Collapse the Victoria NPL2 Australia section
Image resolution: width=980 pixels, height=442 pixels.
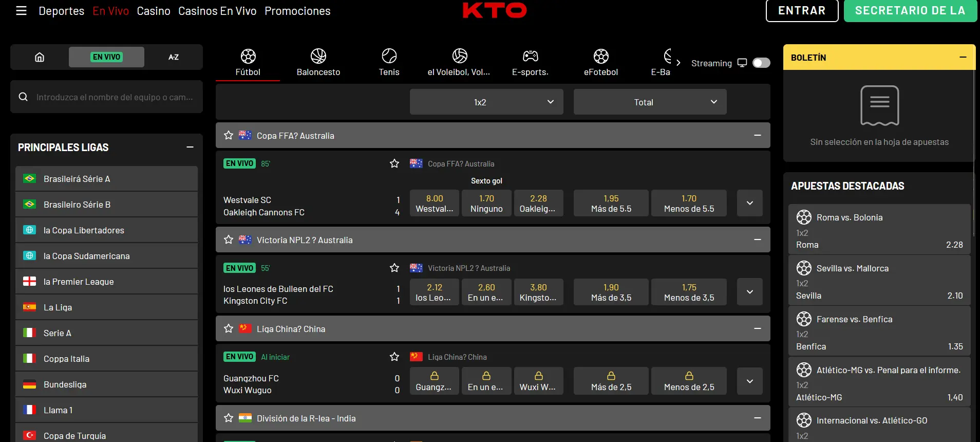tap(757, 240)
